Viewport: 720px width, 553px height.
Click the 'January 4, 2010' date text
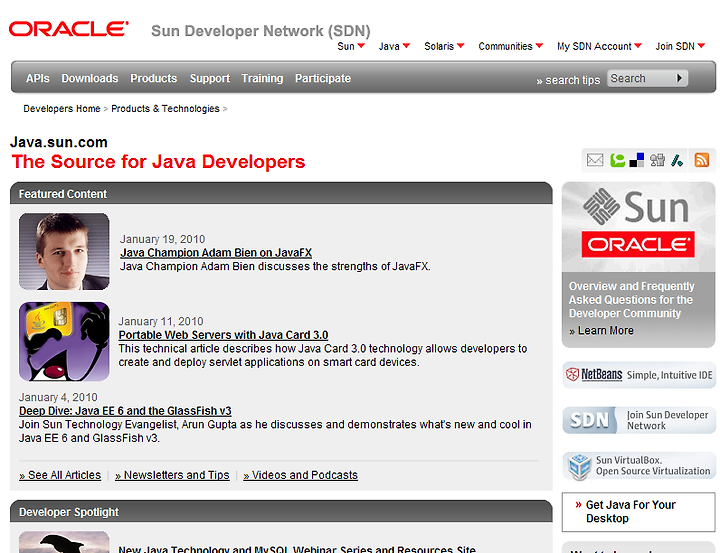58,397
